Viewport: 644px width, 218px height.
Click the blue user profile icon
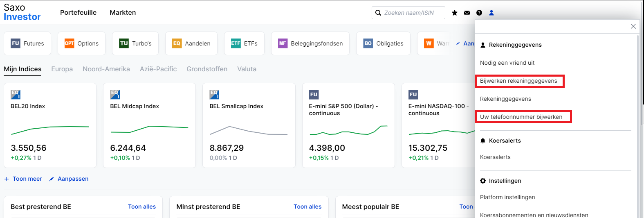[x=491, y=13]
